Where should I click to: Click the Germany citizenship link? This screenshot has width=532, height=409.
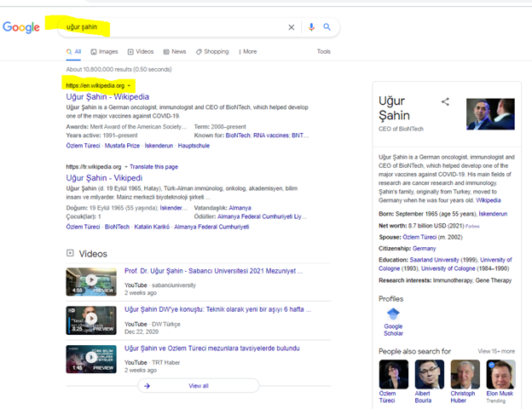click(424, 249)
